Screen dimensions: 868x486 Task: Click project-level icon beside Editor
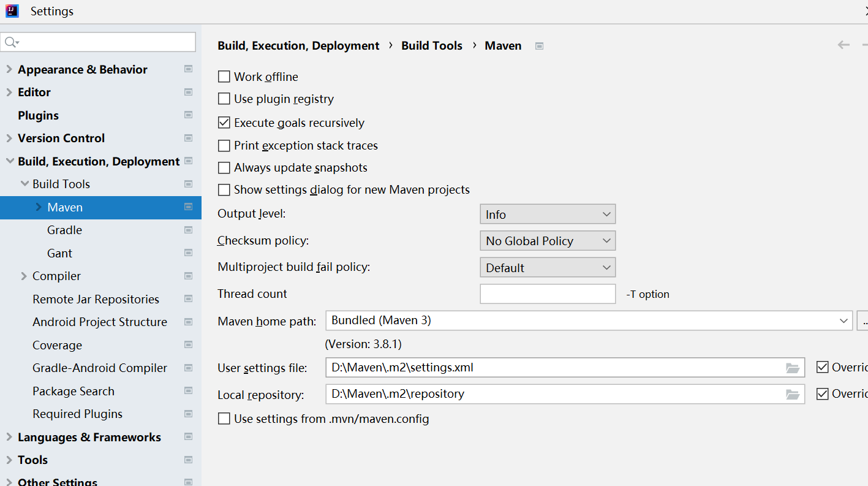[189, 92]
